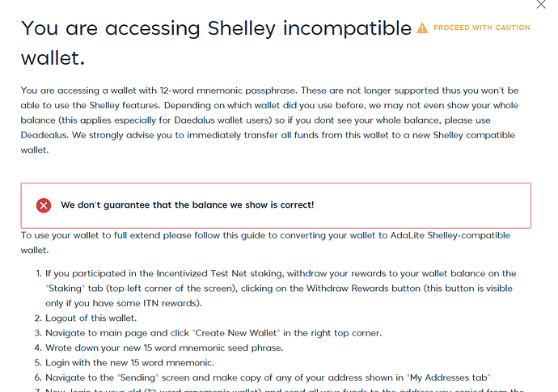Image resolution: width=558 pixels, height=392 pixels.
Task: Click the 'Proceed with caution' label
Action: pos(482,28)
